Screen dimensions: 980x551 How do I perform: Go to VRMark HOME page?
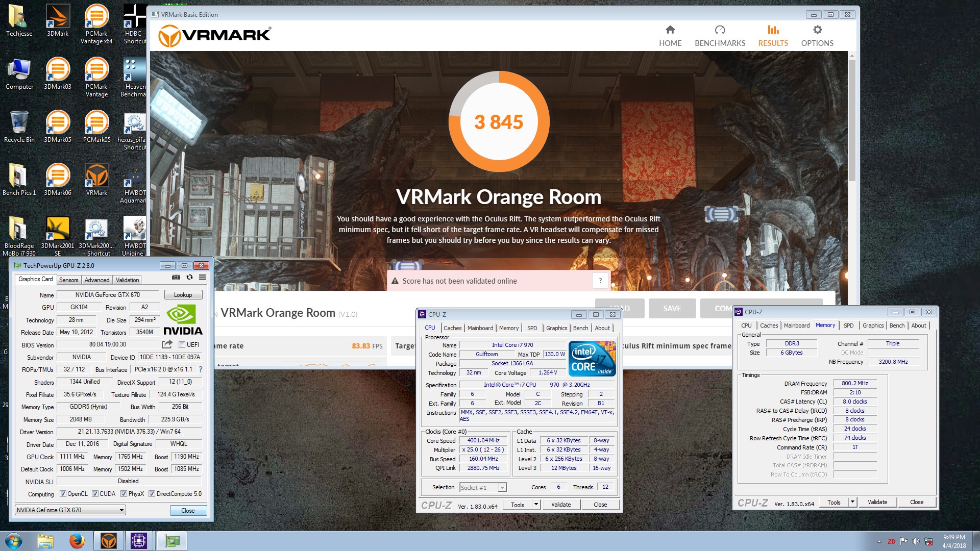pyautogui.click(x=670, y=36)
